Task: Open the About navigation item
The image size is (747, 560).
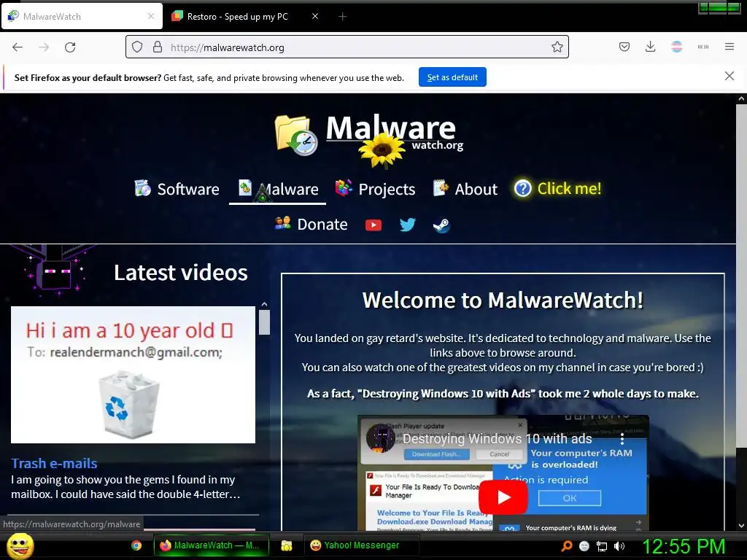Action: [465, 189]
